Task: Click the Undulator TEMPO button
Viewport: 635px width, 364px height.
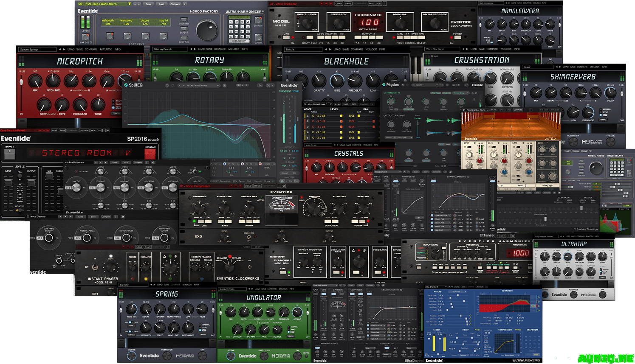Action: [x=291, y=336]
